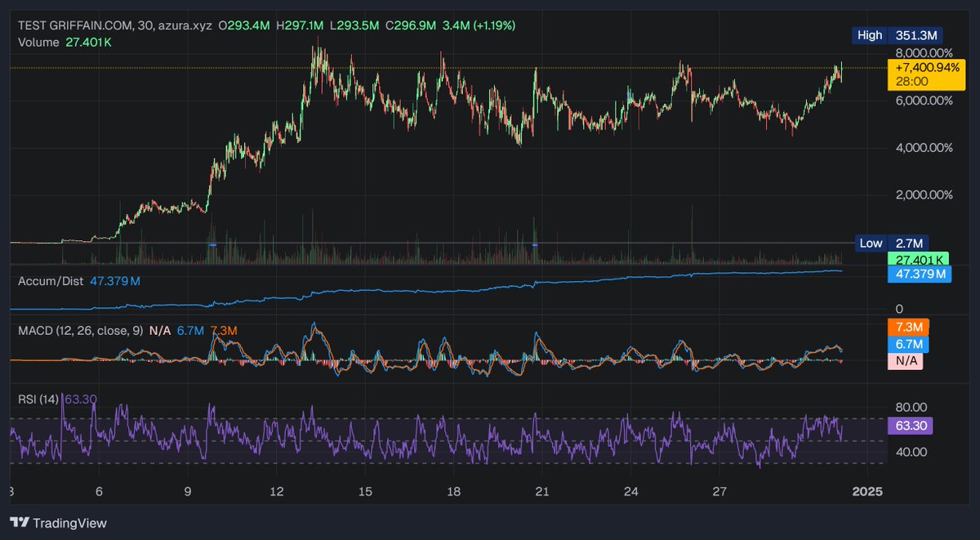This screenshot has height=540, width=980.
Task: Click the 2.7M low price value
Action: point(909,243)
